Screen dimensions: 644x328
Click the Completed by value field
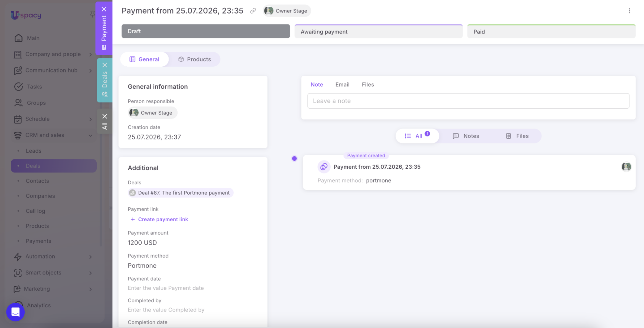tap(166, 310)
